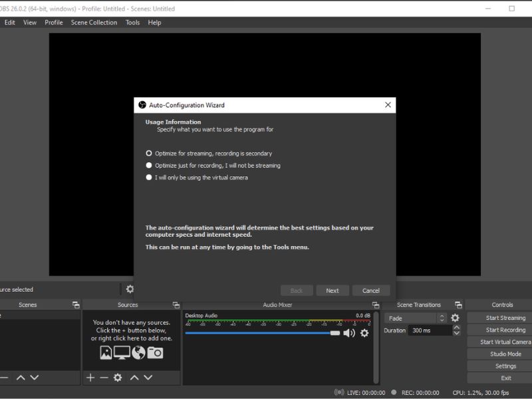
Task: Click the Duration 300 ms field
Action: [429, 331]
